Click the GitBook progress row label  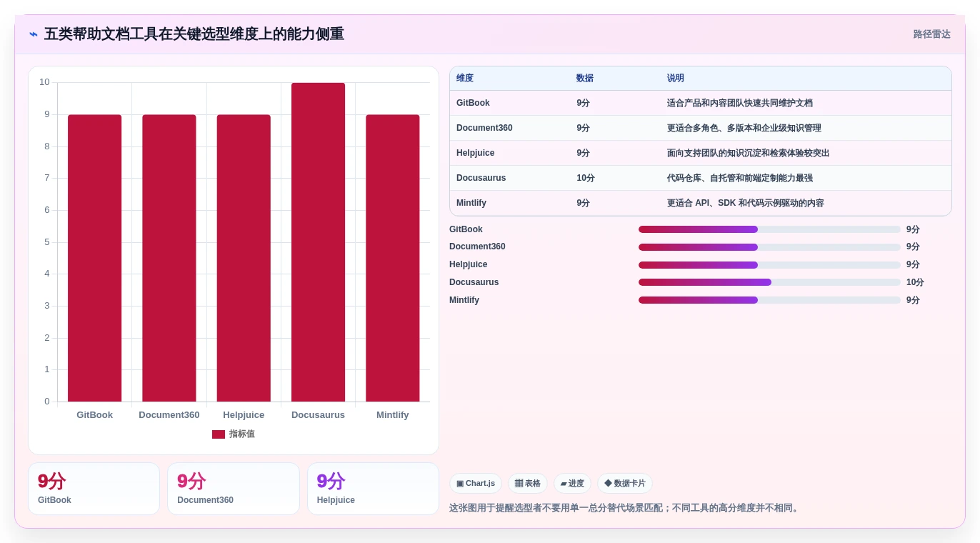click(x=466, y=229)
